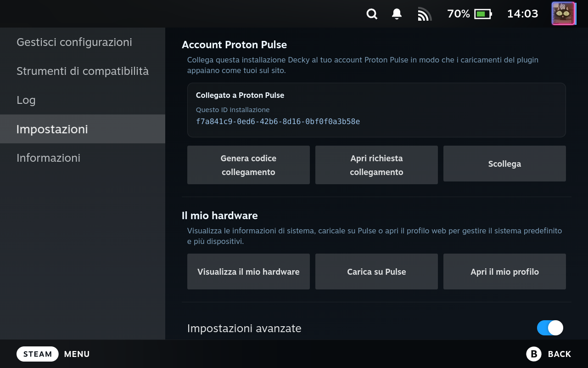Screen dimensions: 588x368
Task: Disable the Impostazioni avanzate toggle
Action: (x=550, y=328)
